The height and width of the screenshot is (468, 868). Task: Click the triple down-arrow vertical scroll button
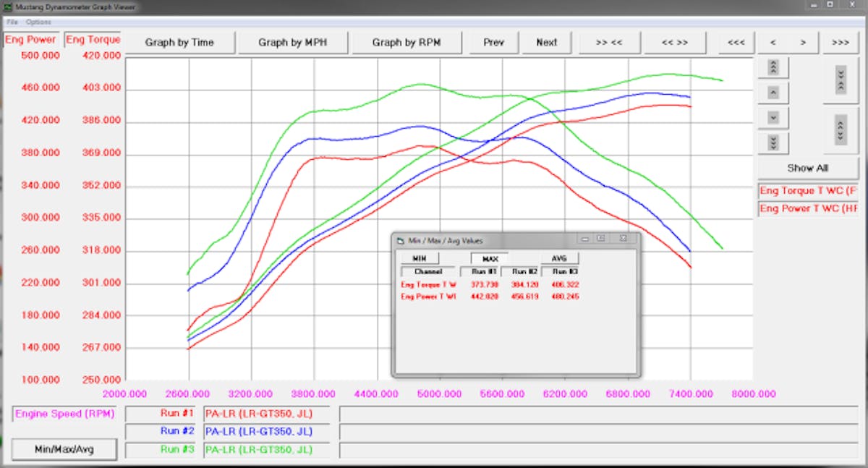click(x=773, y=142)
